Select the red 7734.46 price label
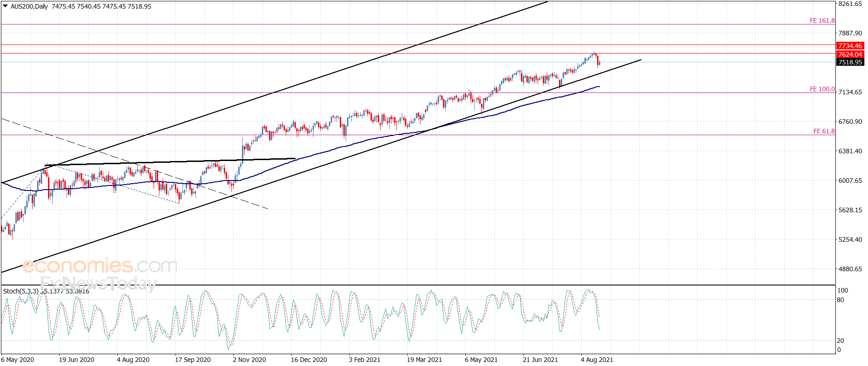868x366 pixels. 850,46
